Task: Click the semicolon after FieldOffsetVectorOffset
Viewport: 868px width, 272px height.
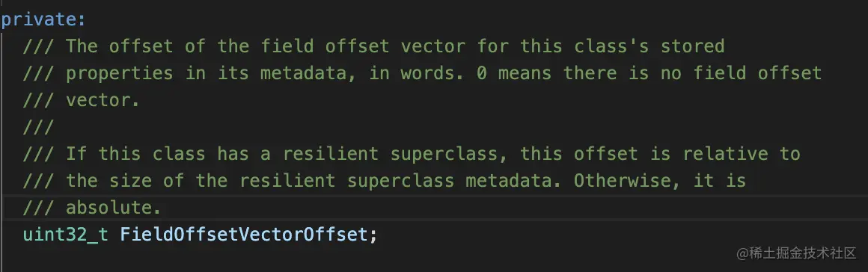Action: (x=373, y=235)
